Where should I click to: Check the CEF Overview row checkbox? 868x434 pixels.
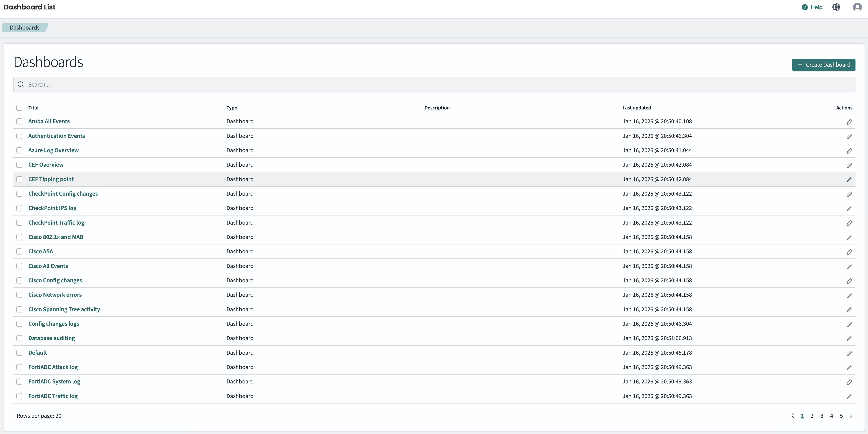[19, 165]
